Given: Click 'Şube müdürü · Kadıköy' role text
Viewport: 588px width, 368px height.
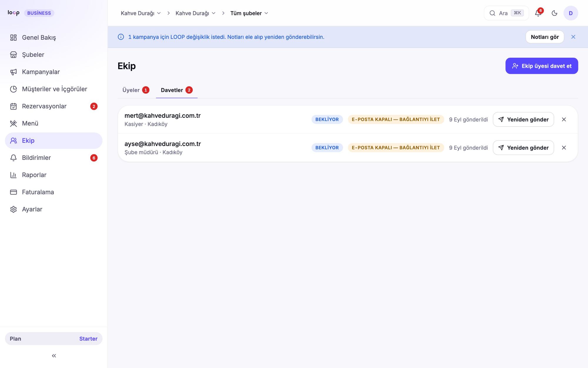Looking at the screenshot, I should click(153, 152).
